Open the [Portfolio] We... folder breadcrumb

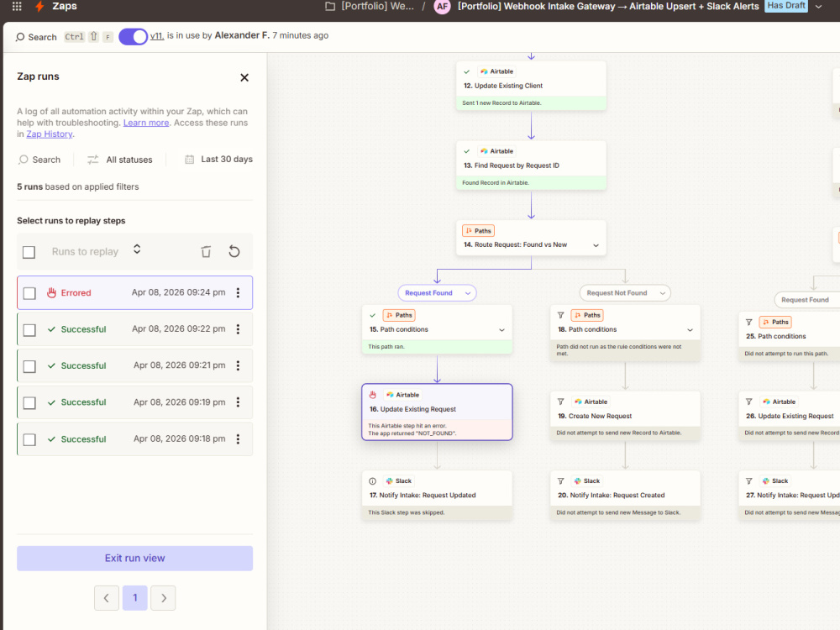(x=378, y=7)
